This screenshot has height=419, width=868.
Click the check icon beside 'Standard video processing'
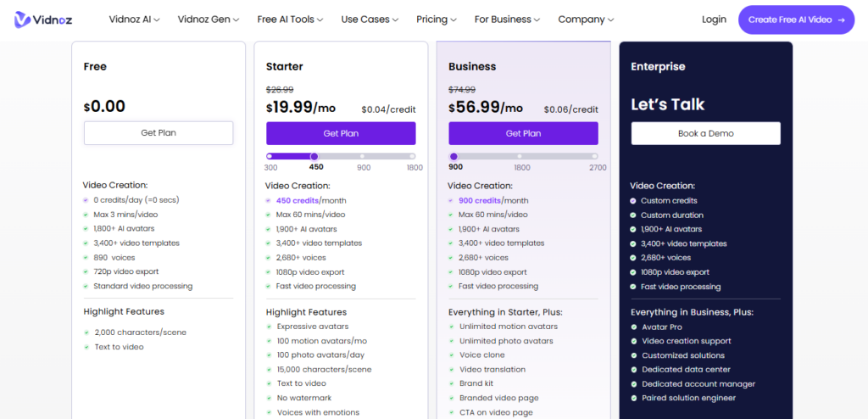point(86,287)
